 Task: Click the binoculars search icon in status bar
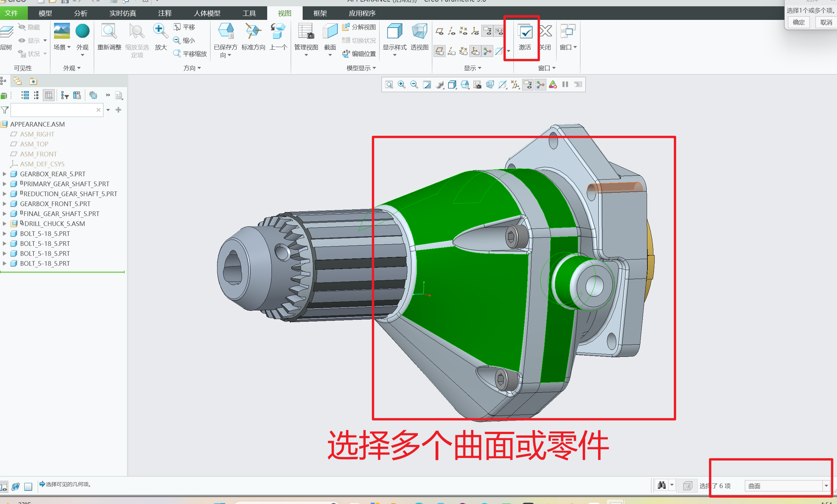click(x=661, y=485)
